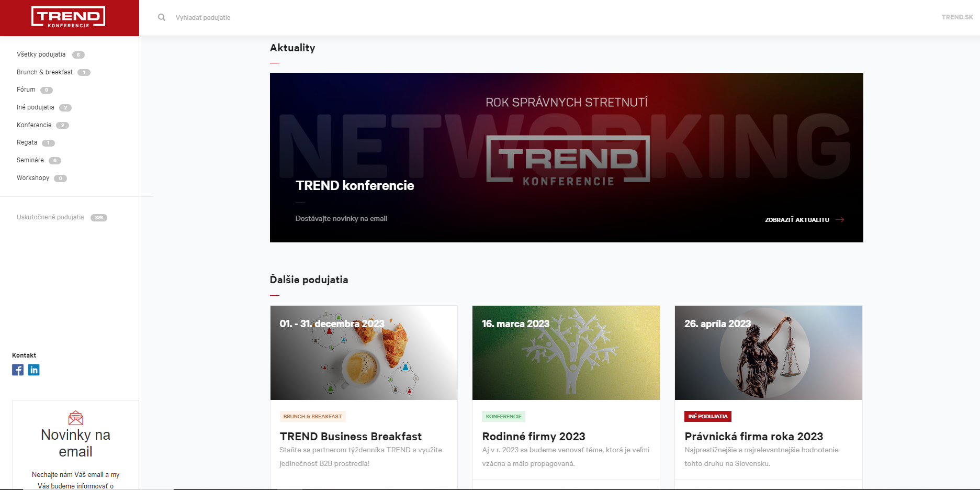Select Iné podujatia category in sidebar

(36, 107)
